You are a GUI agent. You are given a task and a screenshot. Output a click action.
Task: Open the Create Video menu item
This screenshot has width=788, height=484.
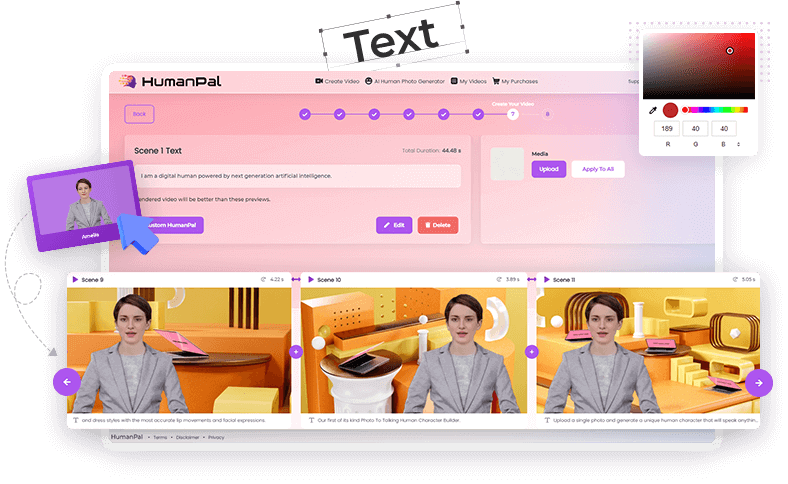coord(337,80)
